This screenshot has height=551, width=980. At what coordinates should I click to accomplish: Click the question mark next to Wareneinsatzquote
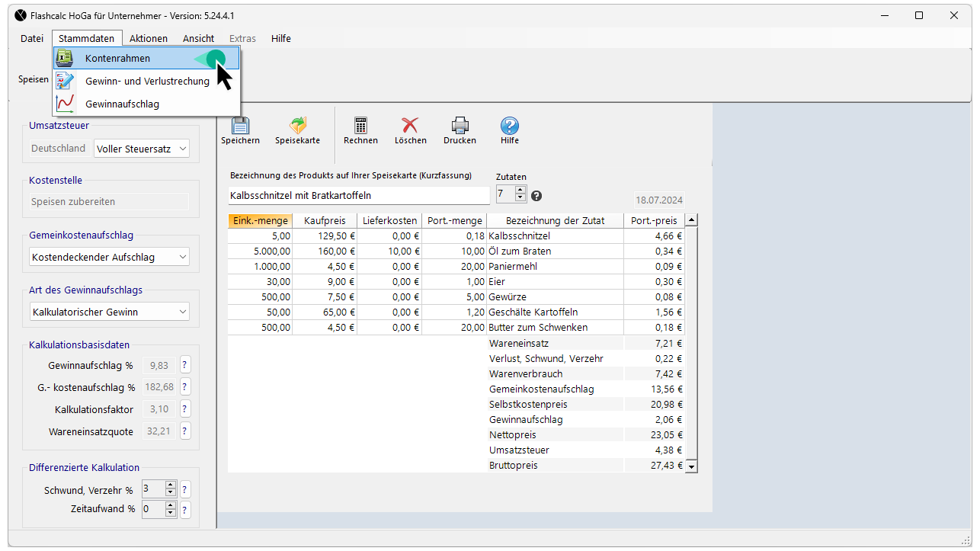click(x=185, y=431)
